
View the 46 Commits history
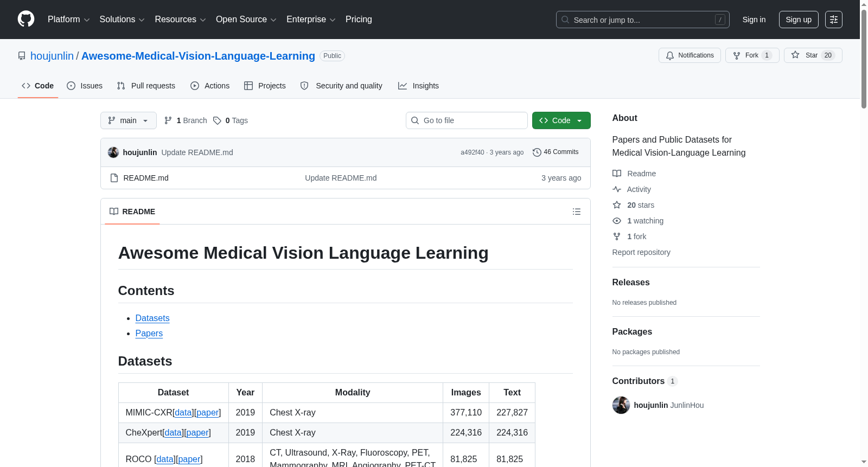click(556, 152)
